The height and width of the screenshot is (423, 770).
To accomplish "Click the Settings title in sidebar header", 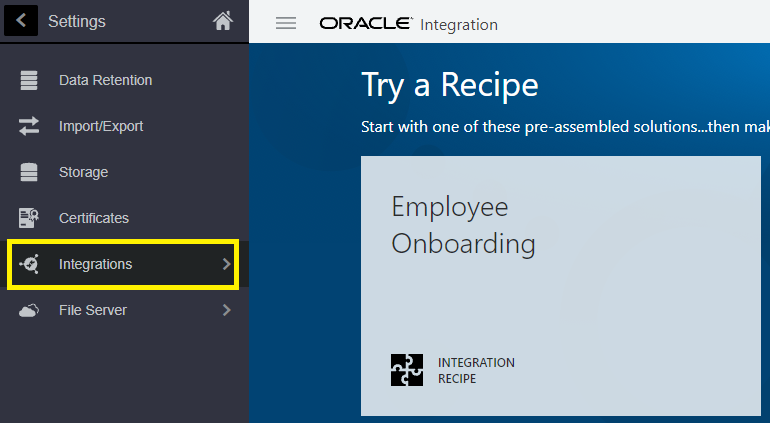I will coord(76,21).
